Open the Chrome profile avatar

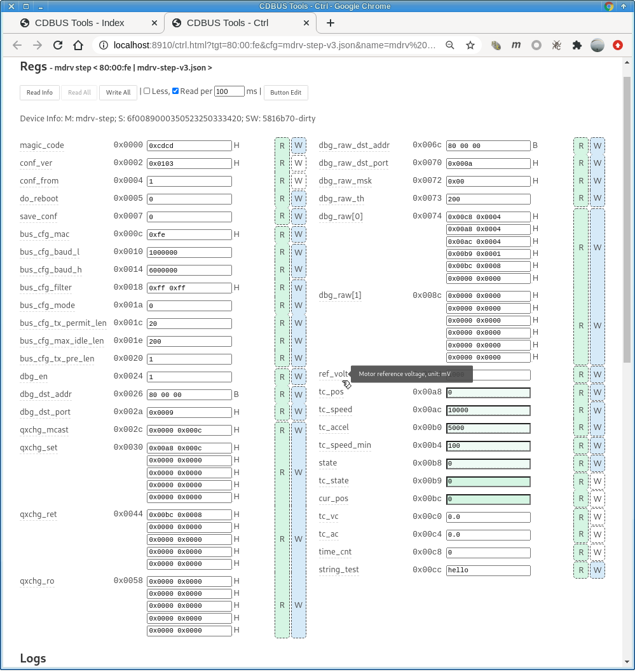(597, 45)
